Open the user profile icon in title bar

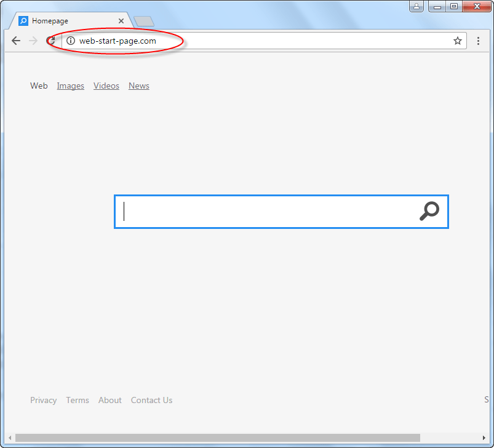pyautogui.click(x=417, y=6)
